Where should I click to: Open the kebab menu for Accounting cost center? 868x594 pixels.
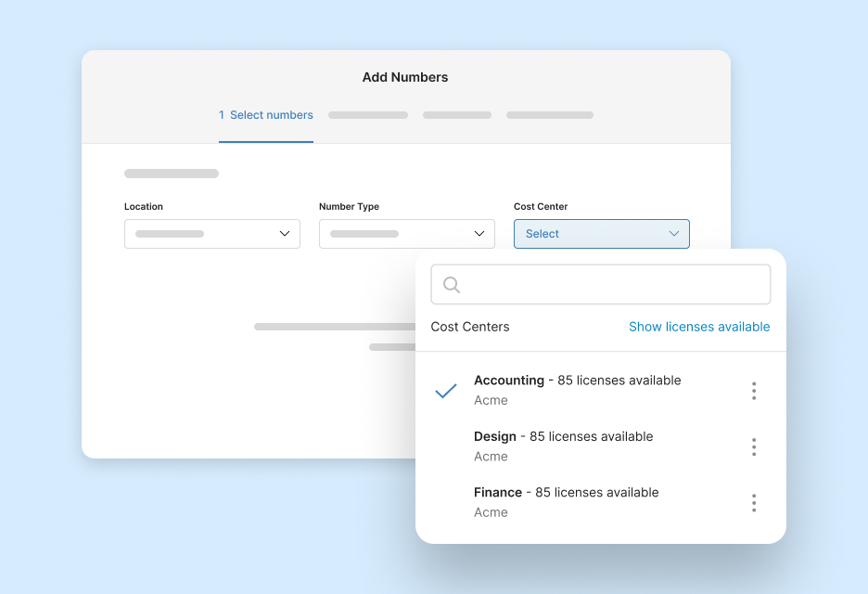pyautogui.click(x=754, y=391)
